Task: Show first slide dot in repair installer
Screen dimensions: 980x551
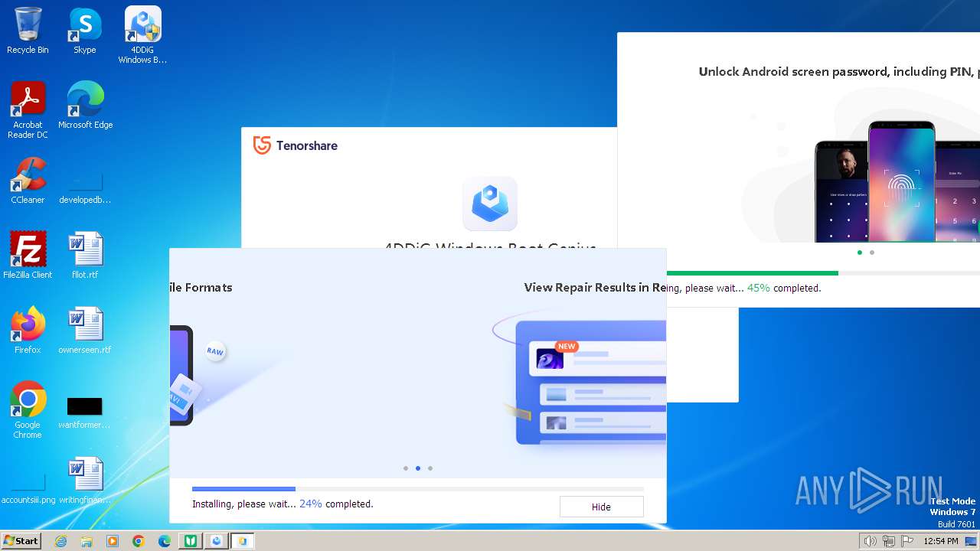Action: (x=405, y=468)
